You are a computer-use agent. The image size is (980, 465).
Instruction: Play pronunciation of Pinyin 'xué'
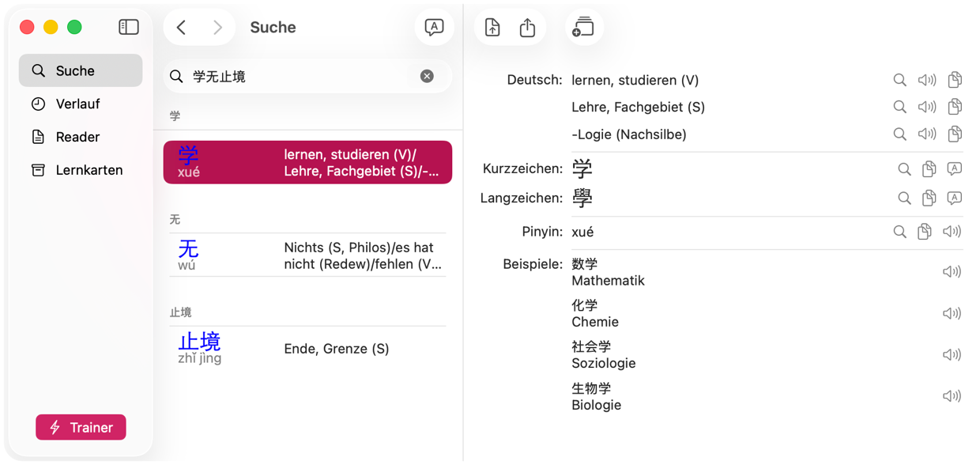tap(952, 232)
